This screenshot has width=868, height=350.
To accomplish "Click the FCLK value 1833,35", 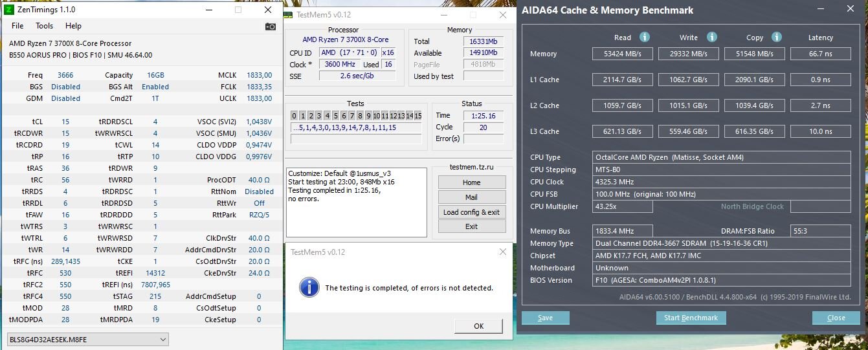I will click(x=259, y=87).
